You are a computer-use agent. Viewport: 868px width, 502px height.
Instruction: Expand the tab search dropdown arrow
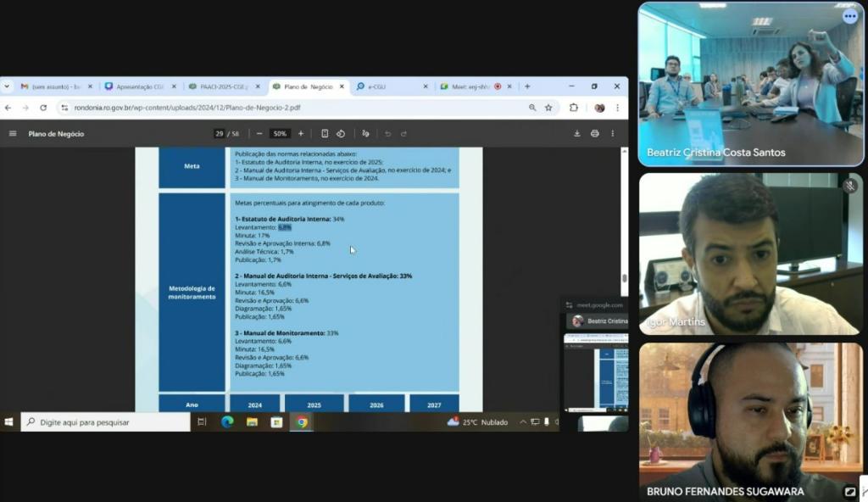pos(7,86)
